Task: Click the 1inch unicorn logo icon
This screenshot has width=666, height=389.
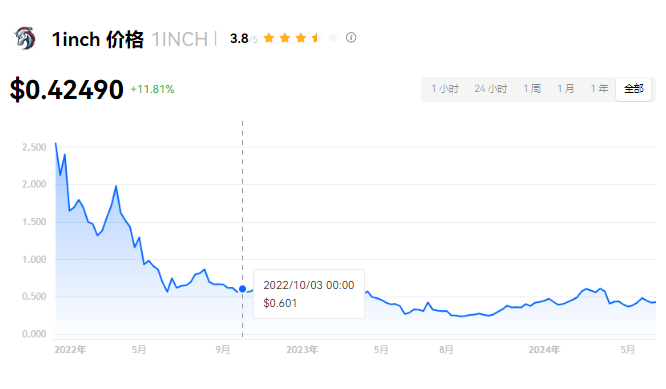Action: tap(25, 38)
